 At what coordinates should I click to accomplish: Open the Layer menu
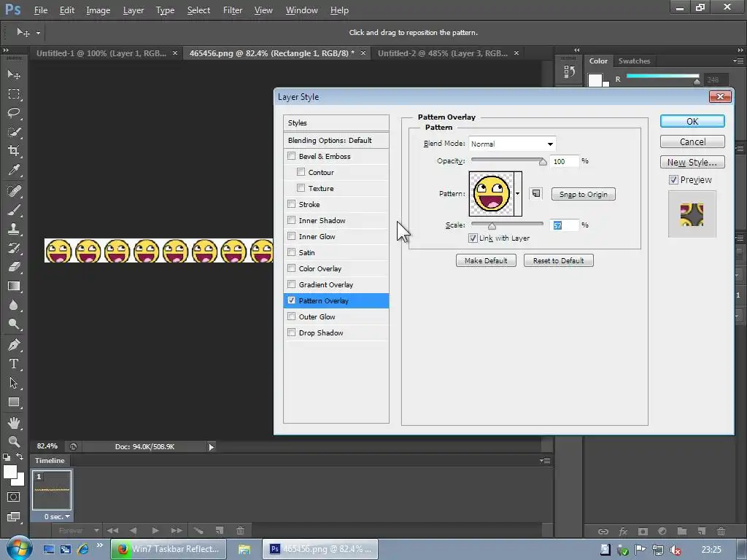133,10
